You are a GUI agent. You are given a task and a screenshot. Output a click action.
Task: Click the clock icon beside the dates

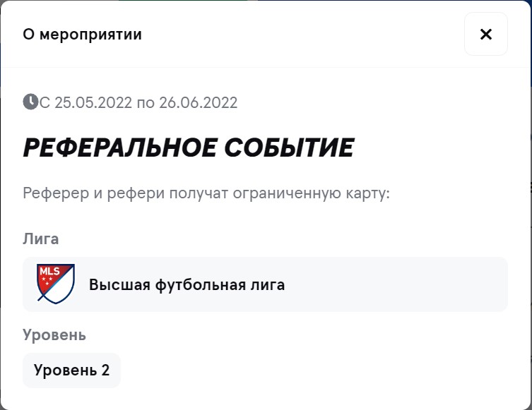[x=30, y=102]
